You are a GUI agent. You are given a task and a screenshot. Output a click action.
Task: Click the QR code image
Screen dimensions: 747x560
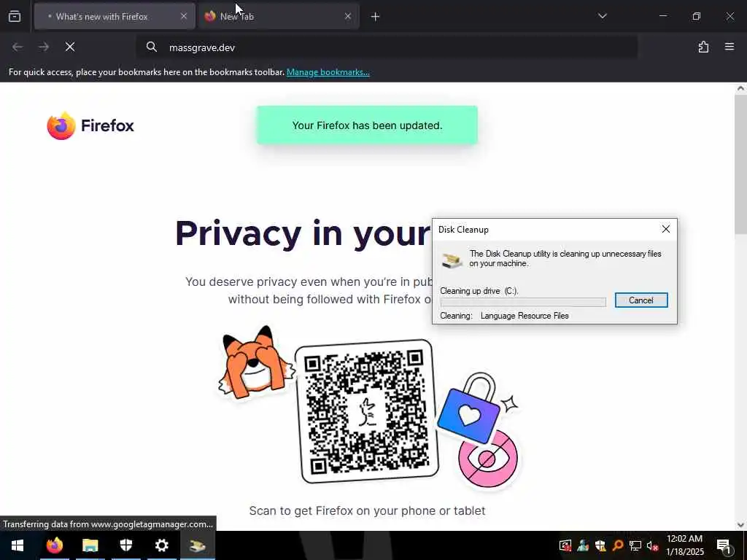368,411
